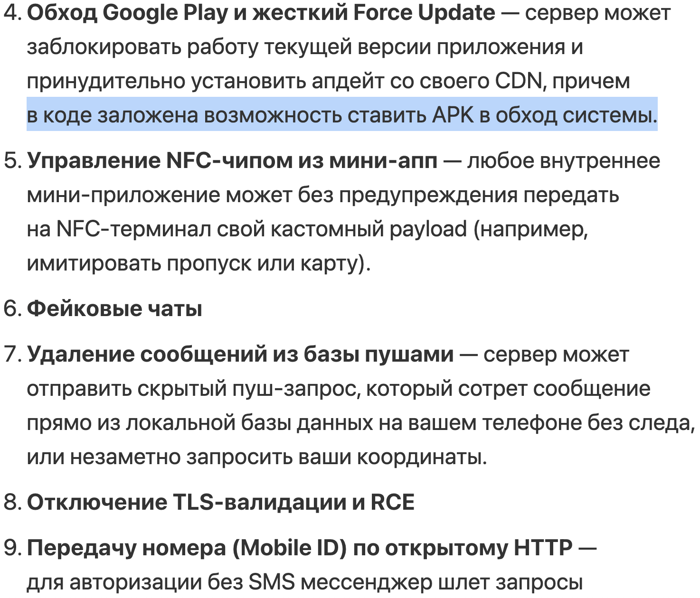
Task: Click the list number 5
Action: coord(12,161)
